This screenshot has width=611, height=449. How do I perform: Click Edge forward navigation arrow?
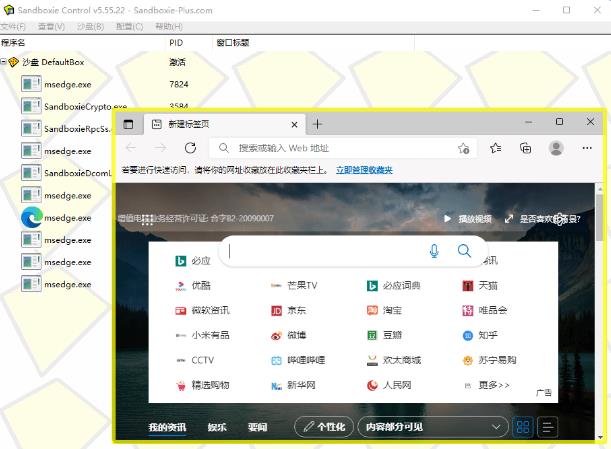click(x=161, y=148)
